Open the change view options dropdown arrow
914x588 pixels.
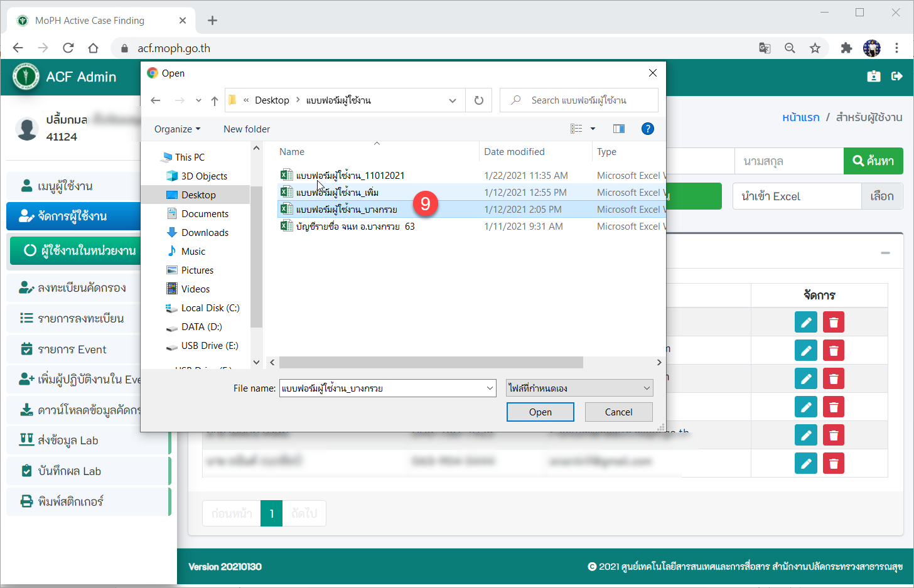coord(593,129)
